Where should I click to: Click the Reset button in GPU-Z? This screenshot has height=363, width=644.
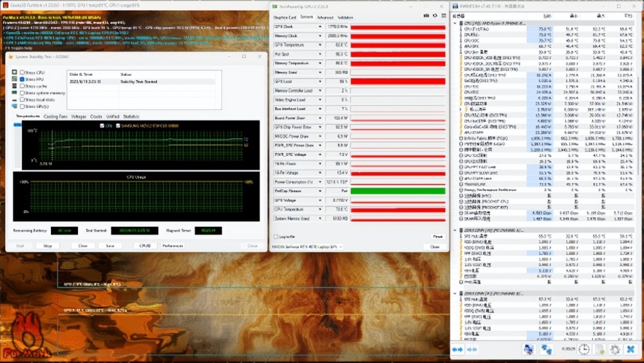coord(438,237)
